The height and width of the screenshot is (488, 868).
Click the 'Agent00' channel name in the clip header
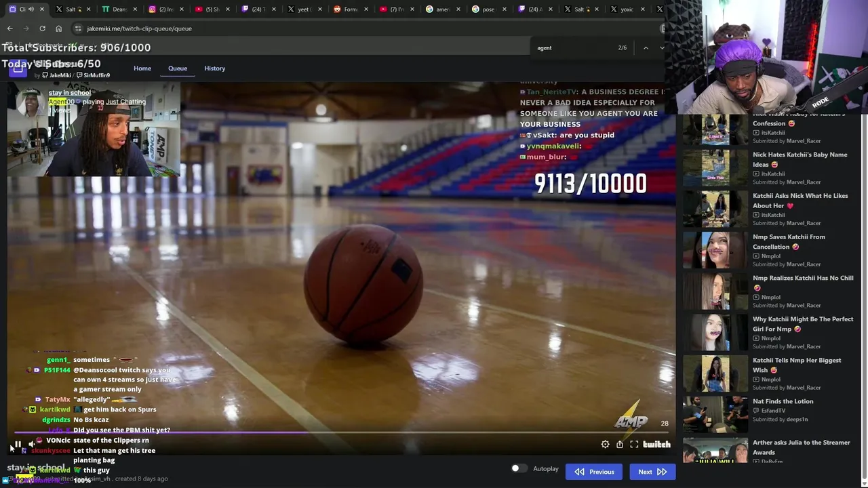(x=61, y=102)
